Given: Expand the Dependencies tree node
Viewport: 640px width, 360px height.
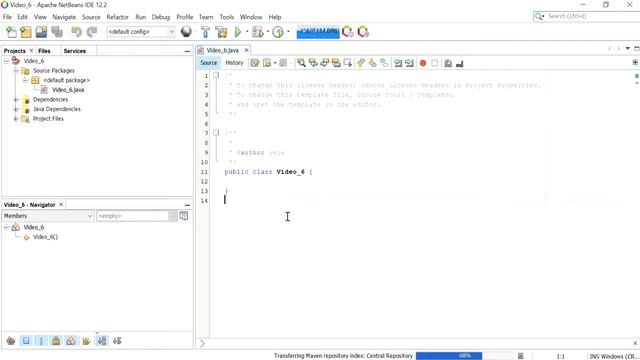Looking at the screenshot, I should 16,100.
